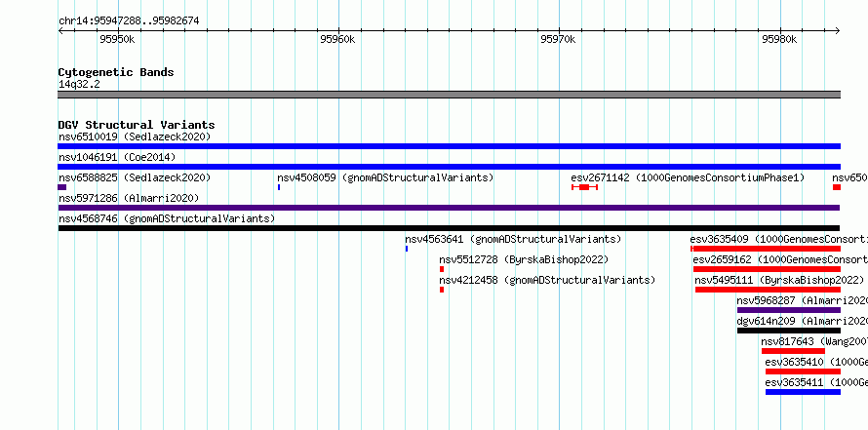Select the small blue marker under nsv4563641
This screenshot has height=430, width=868.
coord(407,249)
